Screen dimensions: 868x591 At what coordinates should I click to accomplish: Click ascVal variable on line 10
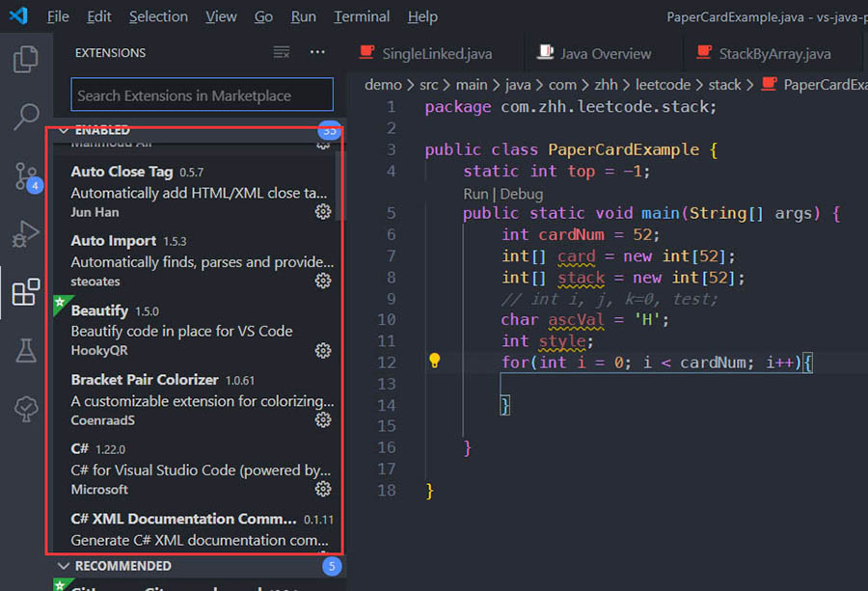point(577,320)
